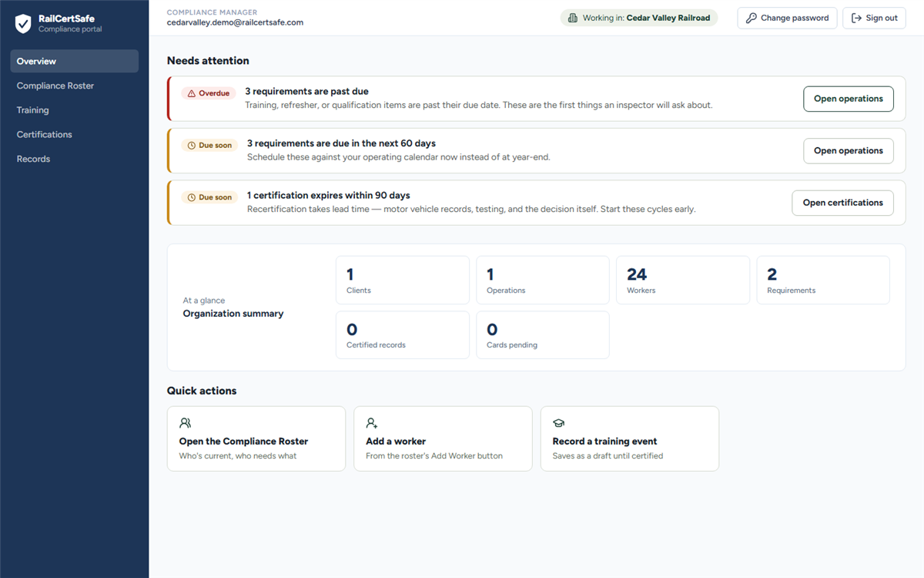Click the Due soon badge on the 60 days alert

(209, 145)
